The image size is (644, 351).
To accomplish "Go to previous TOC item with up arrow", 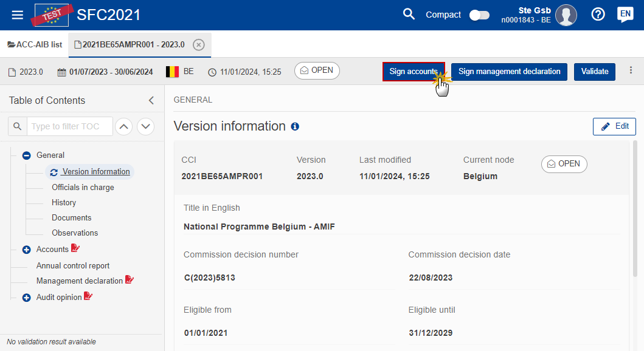I will click(123, 126).
